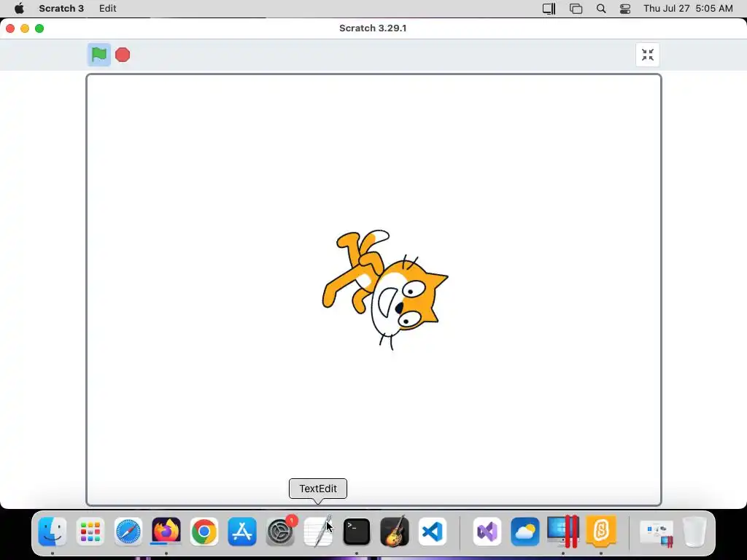Screen dimensions: 747x560
Task: Click the green flag to start the project
Action: click(99, 55)
